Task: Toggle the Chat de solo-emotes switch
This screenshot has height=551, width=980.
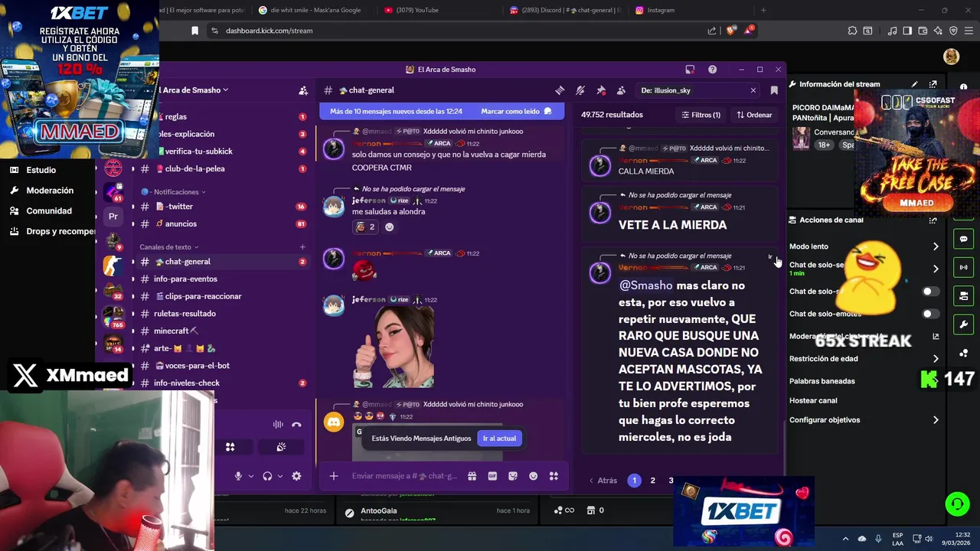Action: point(930,314)
